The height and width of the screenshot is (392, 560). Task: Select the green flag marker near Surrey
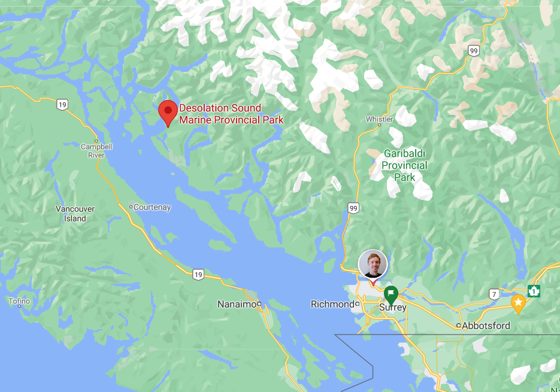coord(391,295)
